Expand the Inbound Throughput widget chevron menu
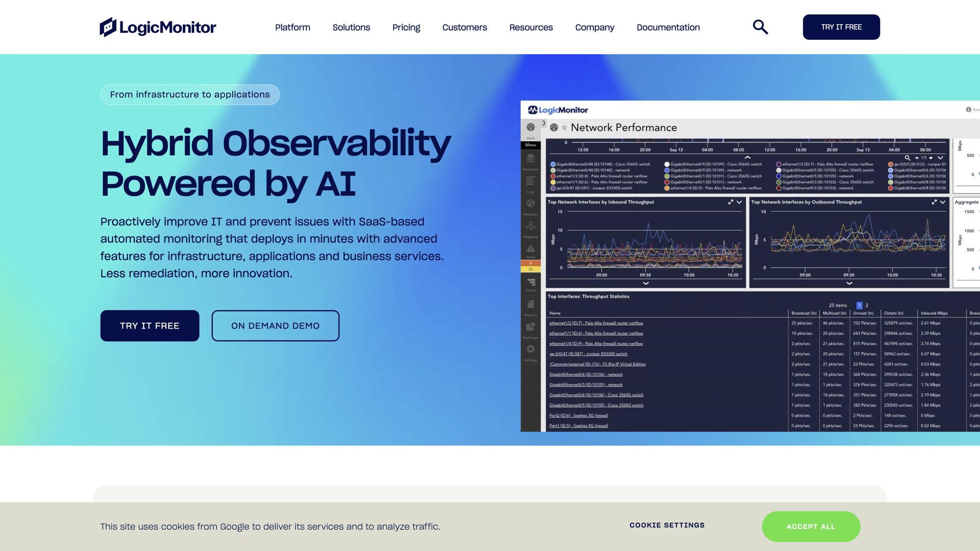The width and height of the screenshot is (980, 551). (739, 203)
